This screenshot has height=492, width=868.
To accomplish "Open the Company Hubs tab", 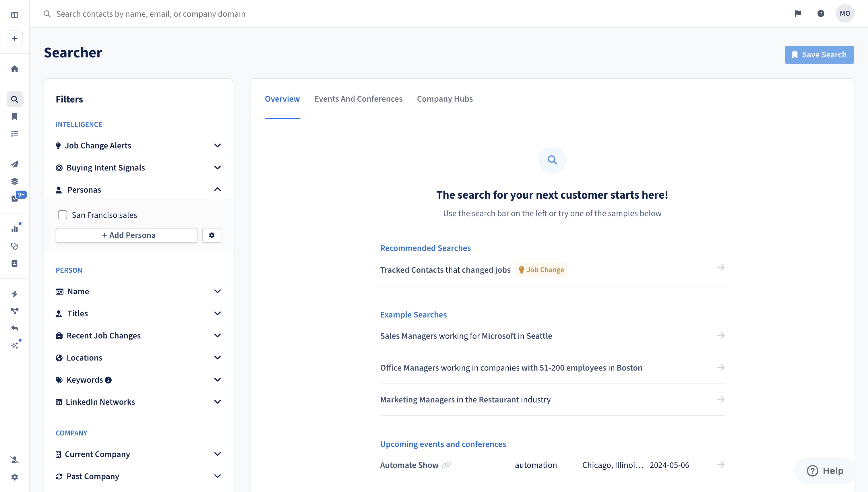I will click(x=445, y=99).
